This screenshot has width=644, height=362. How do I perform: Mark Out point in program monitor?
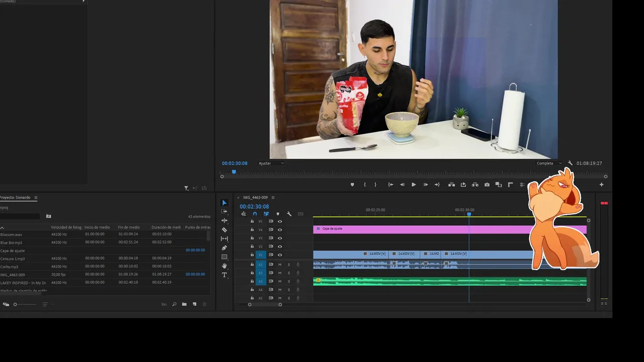(375, 185)
